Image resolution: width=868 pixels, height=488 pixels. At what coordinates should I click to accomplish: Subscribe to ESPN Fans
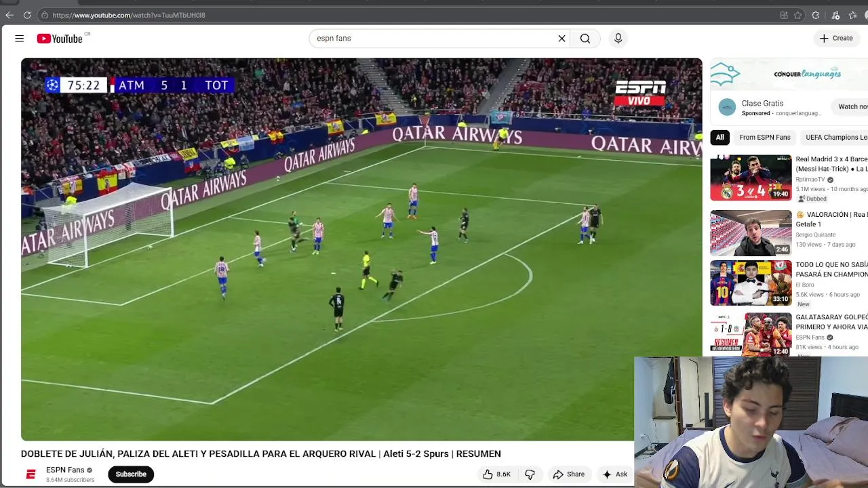pyautogui.click(x=131, y=474)
